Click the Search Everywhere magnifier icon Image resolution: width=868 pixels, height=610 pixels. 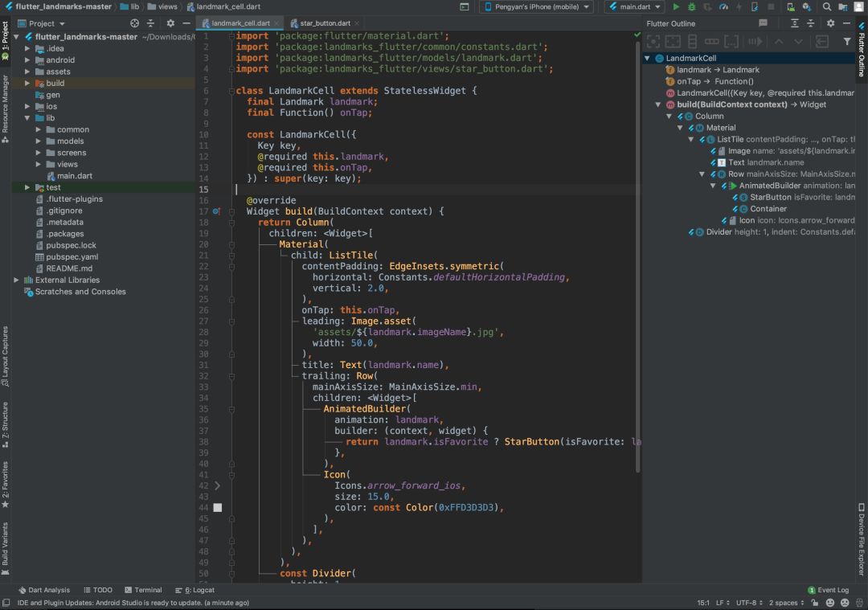pyautogui.click(x=826, y=6)
